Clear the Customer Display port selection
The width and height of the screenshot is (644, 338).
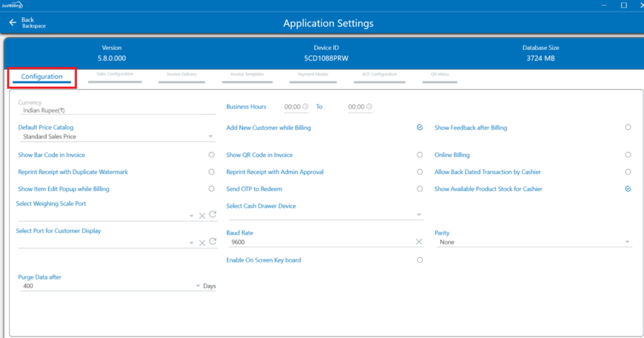click(202, 243)
